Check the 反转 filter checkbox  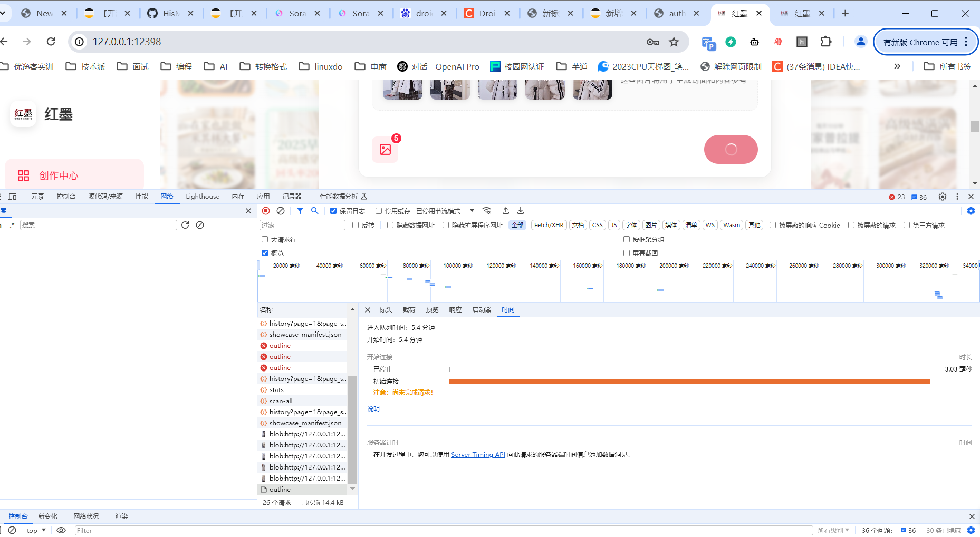point(356,225)
